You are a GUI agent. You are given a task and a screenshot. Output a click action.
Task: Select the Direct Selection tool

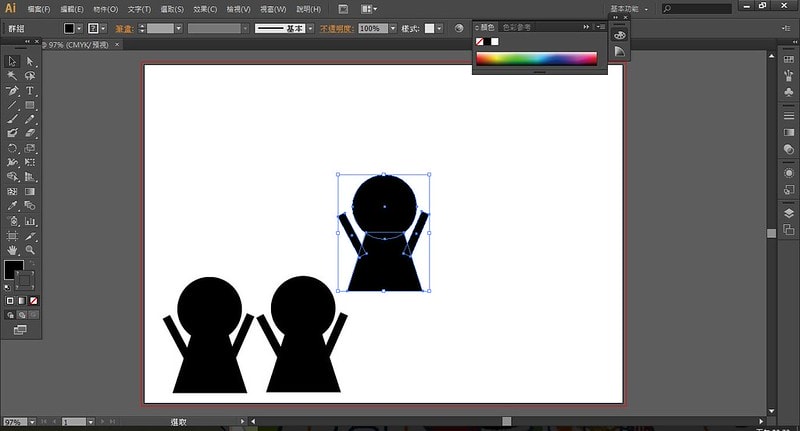[30, 61]
